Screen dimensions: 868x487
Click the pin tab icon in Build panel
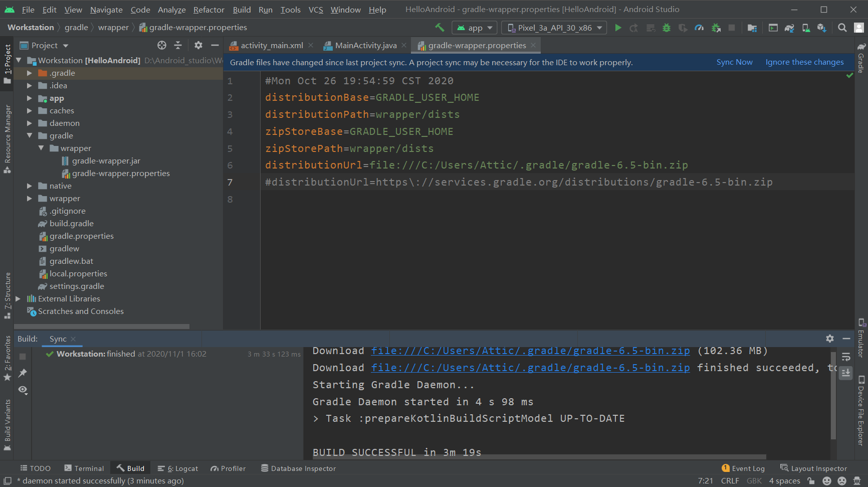(x=23, y=373)
